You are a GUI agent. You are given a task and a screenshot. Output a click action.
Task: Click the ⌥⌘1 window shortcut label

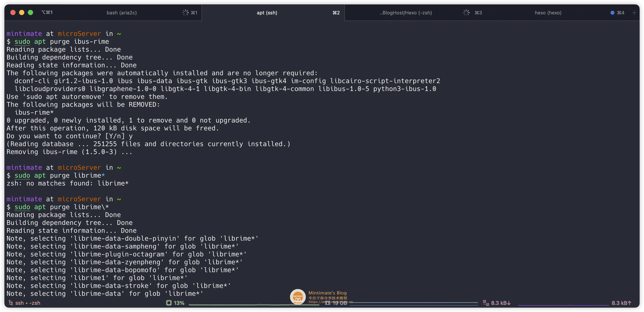coord(47,12)
